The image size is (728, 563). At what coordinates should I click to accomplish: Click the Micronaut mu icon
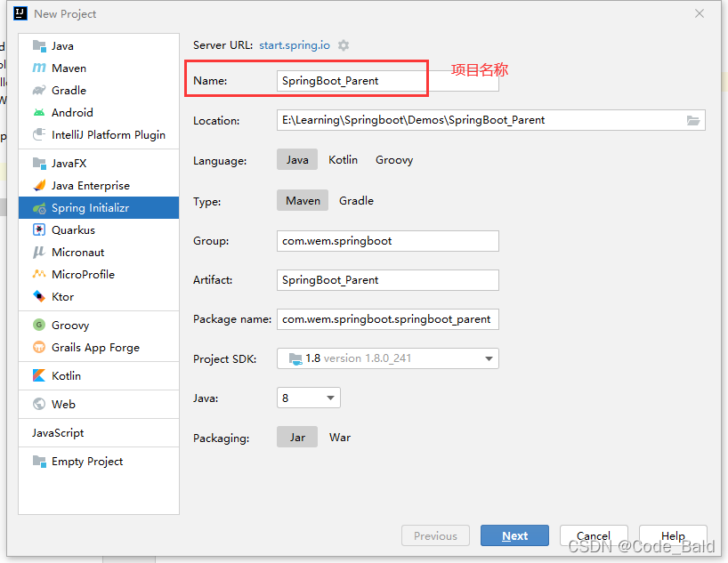pyautogui.click(x=39, y=253)
